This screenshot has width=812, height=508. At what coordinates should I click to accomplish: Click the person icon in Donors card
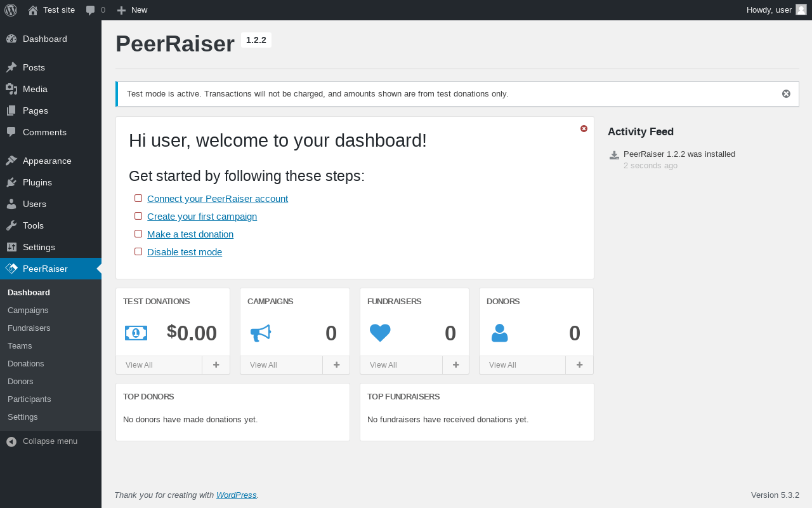[499, 333]
